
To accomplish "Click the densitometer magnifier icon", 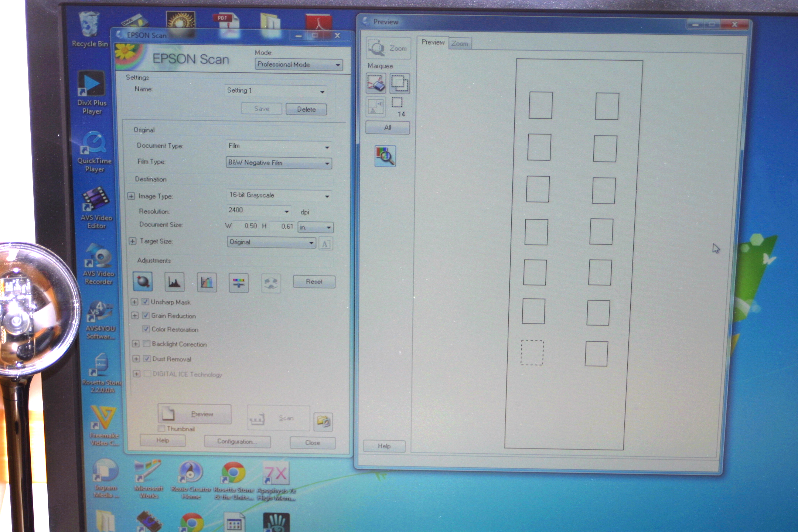I will pyautogui.click(x=385, y=156).
